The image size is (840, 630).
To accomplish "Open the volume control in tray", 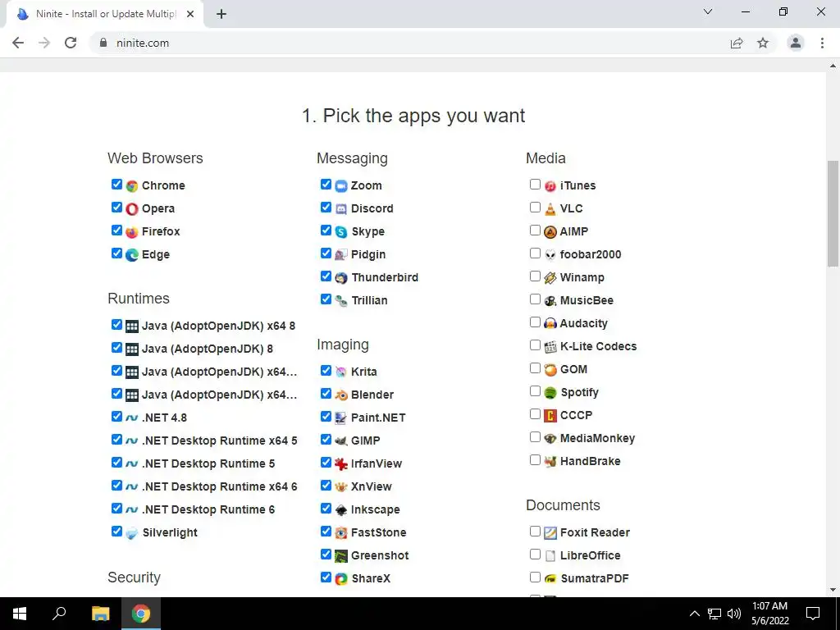I will 734,614.
